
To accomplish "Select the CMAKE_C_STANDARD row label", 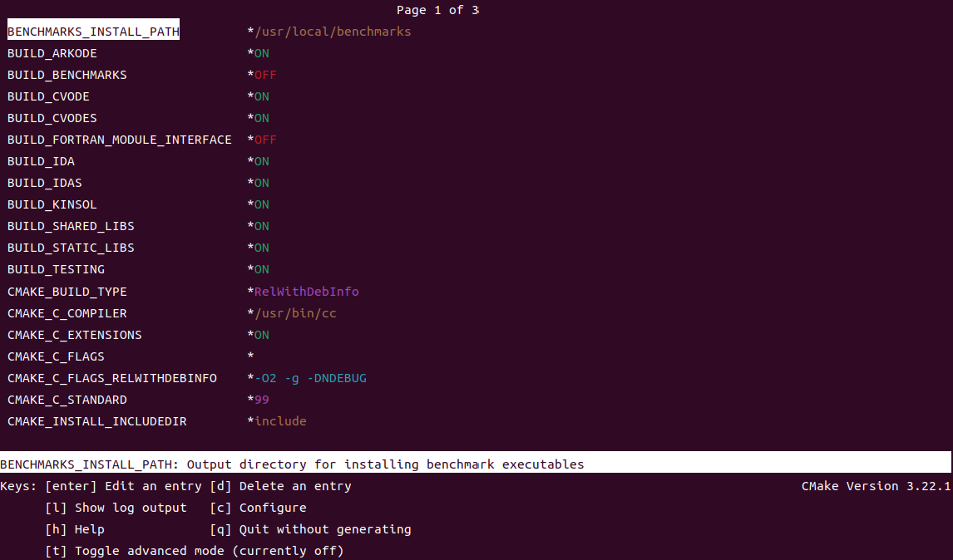I will pyautogui.click(x=67, y=400).
